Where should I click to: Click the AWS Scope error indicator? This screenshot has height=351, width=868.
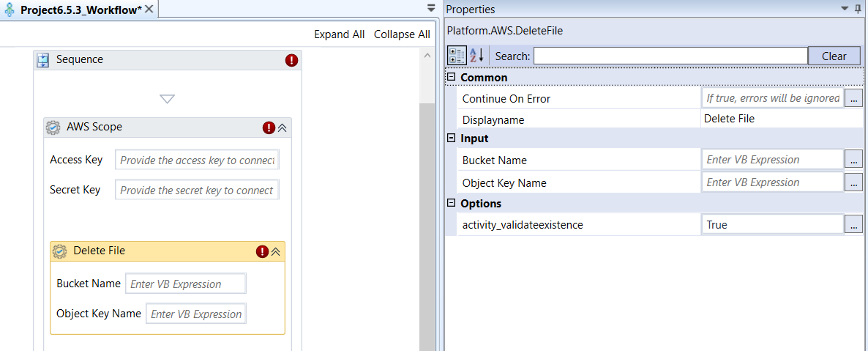click(269, 128)
